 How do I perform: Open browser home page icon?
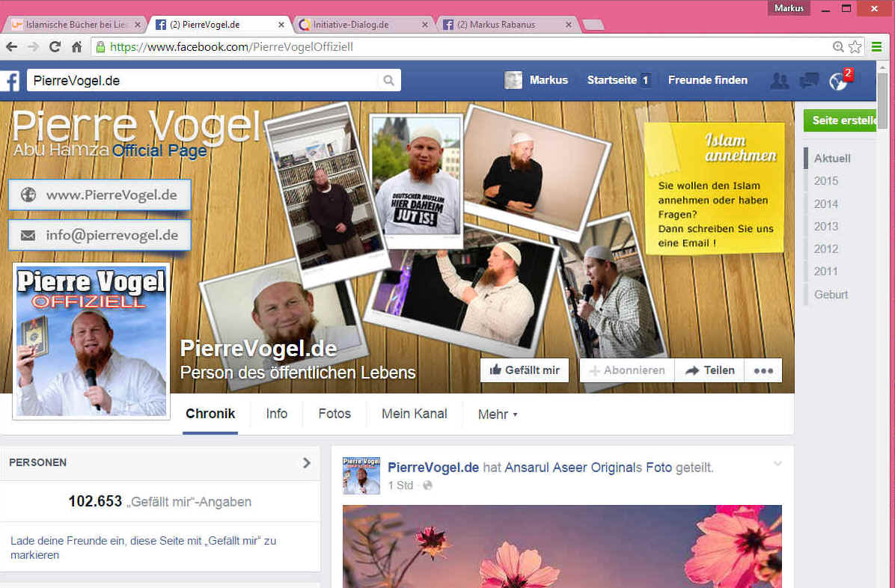pyautogui.click(x=76, y=47)
